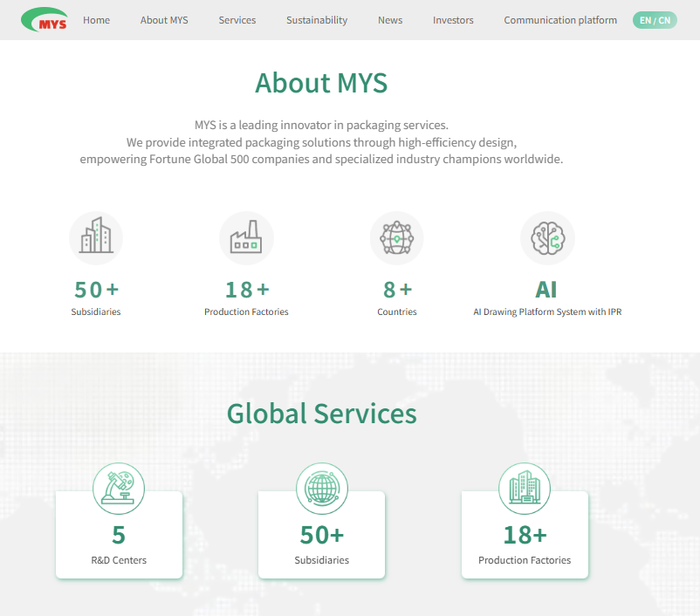Open the Sustainability menu item

pyautogui.click(x=317, y=20)
